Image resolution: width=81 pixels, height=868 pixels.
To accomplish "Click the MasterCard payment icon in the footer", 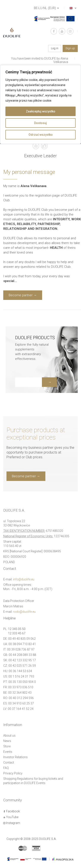I will tap(23, 848).
